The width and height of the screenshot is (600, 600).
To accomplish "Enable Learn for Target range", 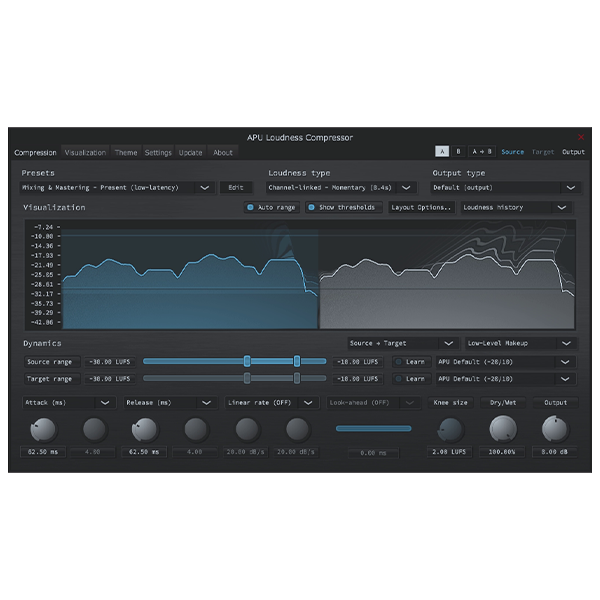I will coord(411,379).
